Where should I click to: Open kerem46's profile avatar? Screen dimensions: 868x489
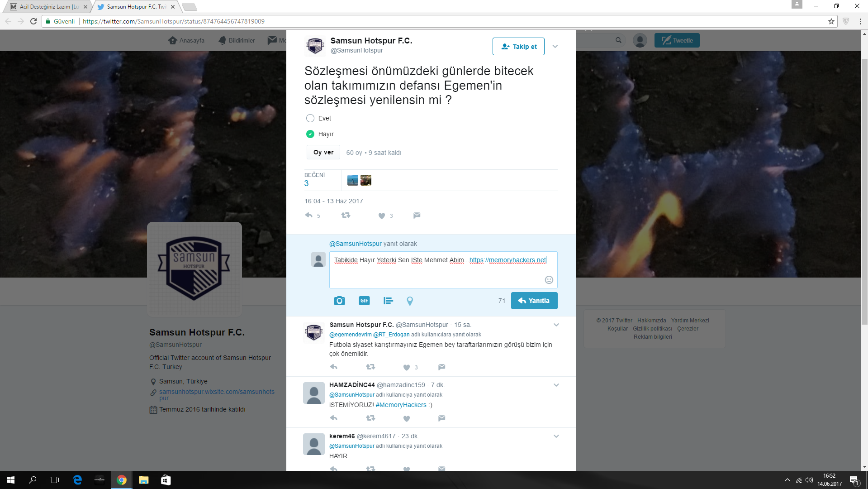click(x=314, y=444)
